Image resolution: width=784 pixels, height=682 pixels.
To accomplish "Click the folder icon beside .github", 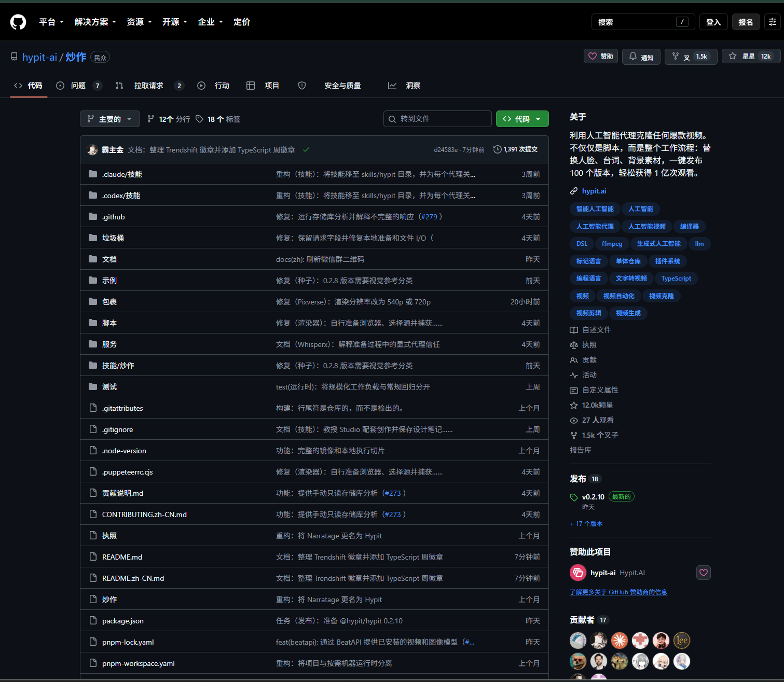I will pos(93,217).
